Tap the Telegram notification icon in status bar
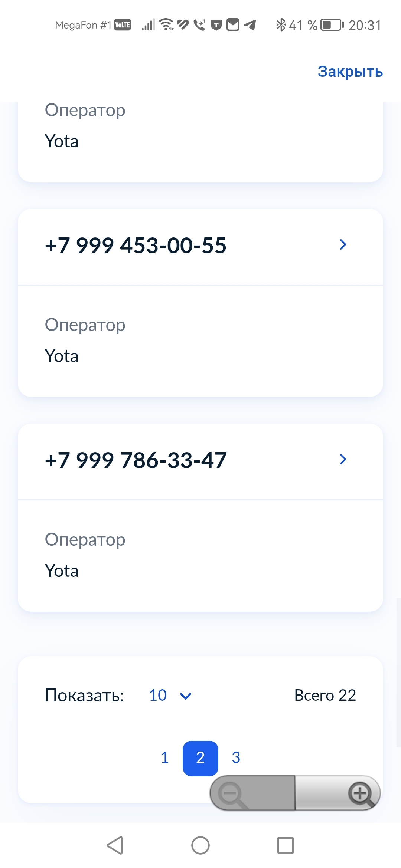 coord(250,25)
